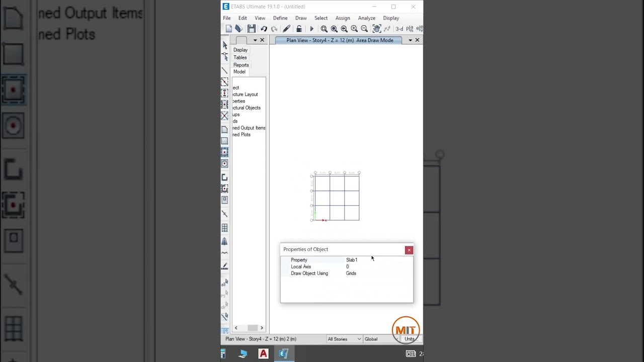
Task: Open the Analyze menu
Action: tap(366, 18)
